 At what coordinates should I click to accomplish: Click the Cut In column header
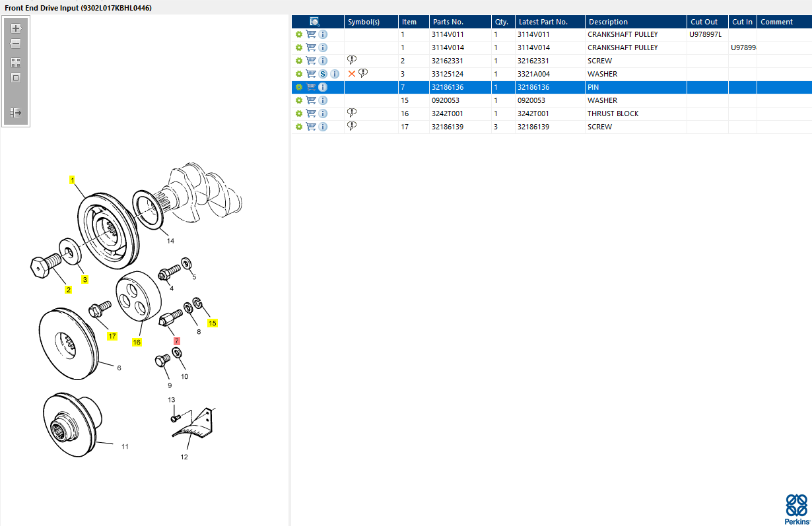point(743,22)
